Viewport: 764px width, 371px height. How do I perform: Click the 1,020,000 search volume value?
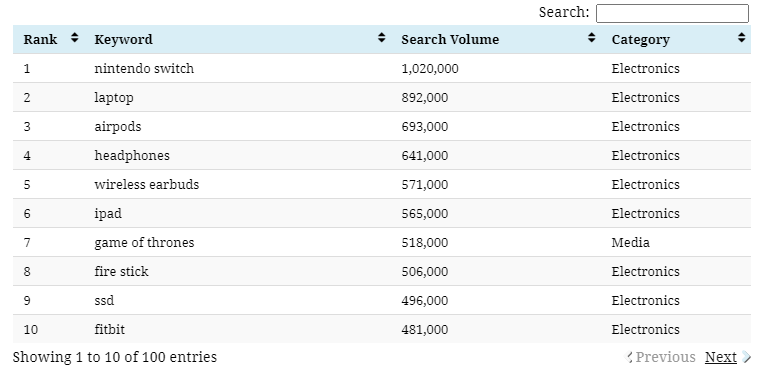tap(430, 69)
